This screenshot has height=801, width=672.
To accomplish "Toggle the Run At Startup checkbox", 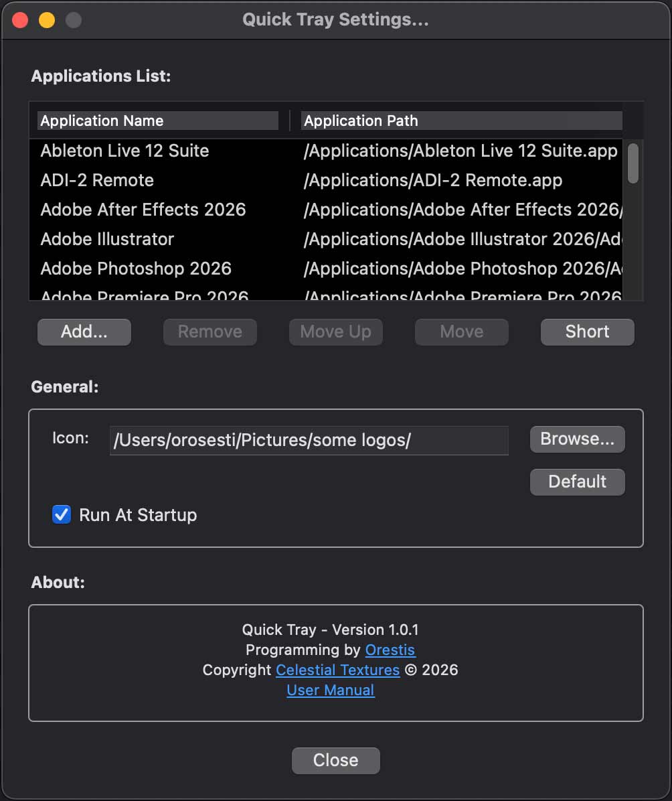I will click(62, 515).
